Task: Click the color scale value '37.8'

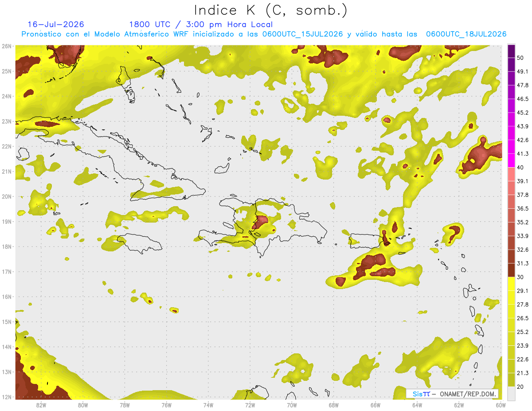Action: pyautogui.click(x=523, y=195)
